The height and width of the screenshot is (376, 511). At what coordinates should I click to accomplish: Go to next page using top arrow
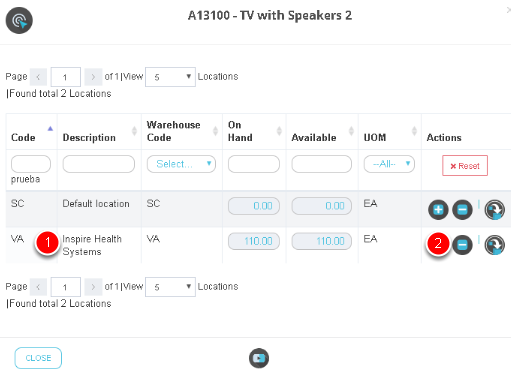click(93, 77)
